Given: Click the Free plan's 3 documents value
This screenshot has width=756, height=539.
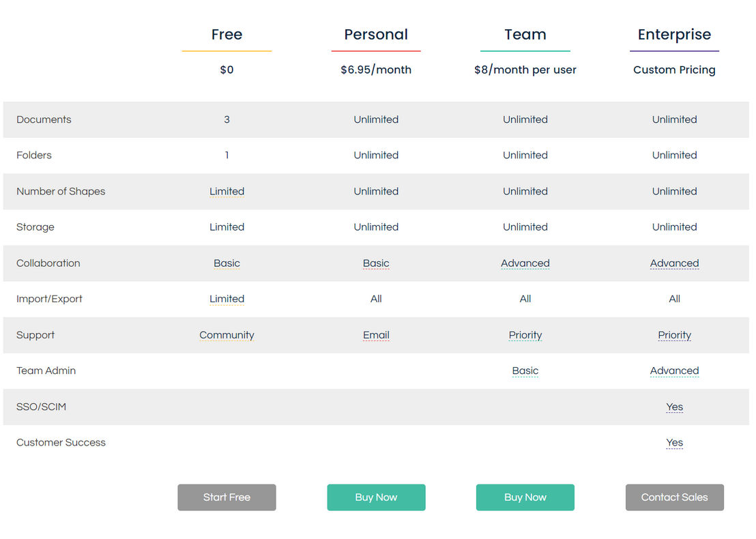Looking at the screenshot, I should pyautogui.click(x=227, y=119).
